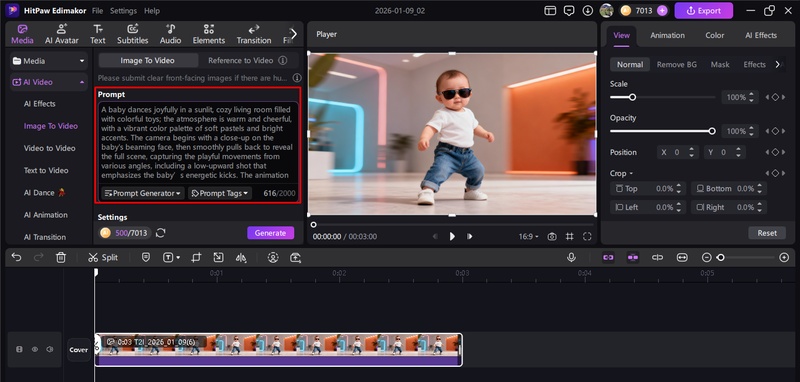Screen dimensions: 800x382
Task: Click the user profile avatar
Action: (x=606, y=10)
